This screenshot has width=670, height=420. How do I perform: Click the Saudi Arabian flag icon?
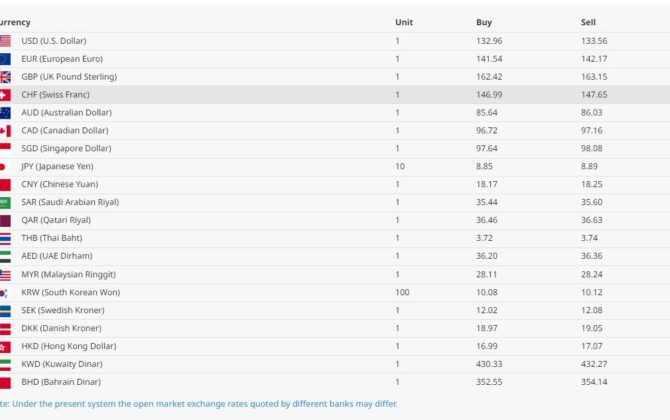pyautogui.click(x=5, y=203)
